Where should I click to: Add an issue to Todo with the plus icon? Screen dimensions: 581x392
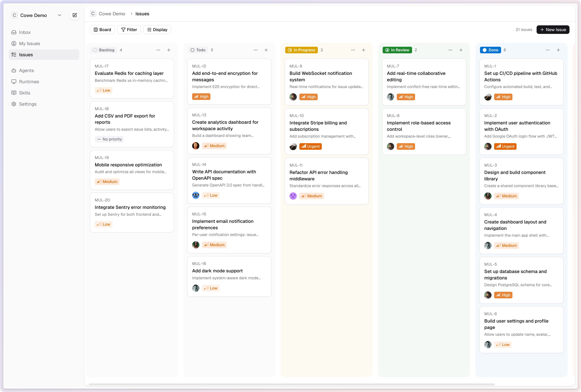click(266, 50)
